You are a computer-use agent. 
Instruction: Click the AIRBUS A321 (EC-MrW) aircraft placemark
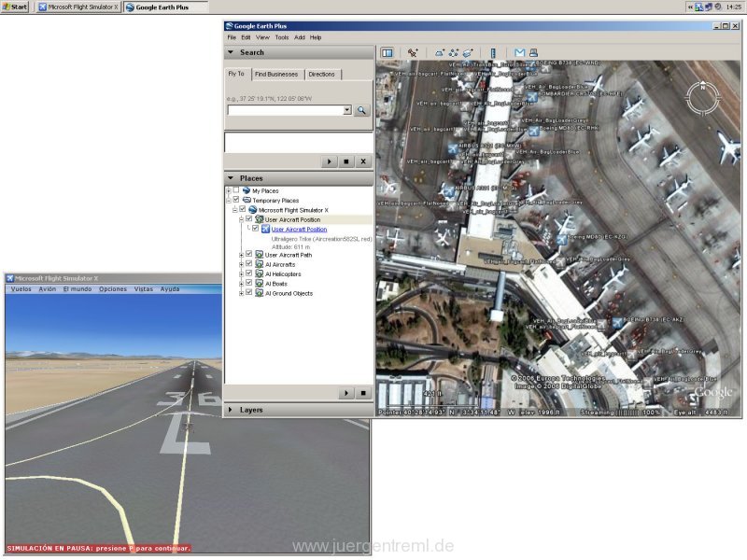453,148
